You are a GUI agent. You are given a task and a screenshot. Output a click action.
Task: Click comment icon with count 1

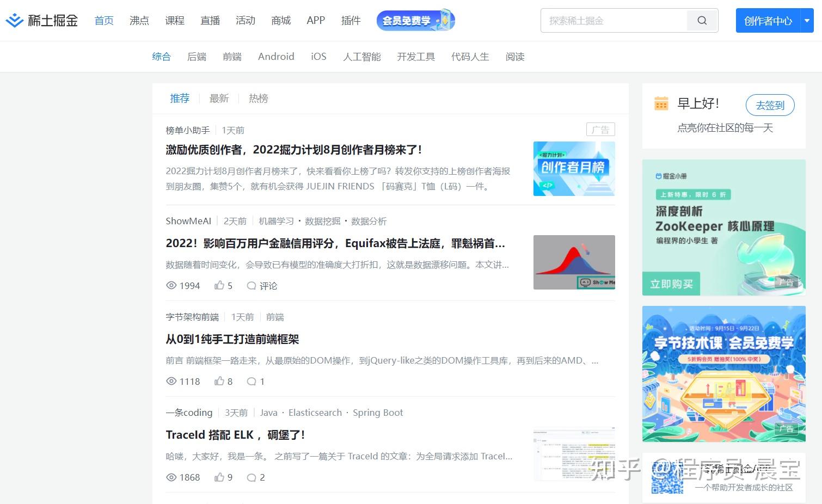tap(251, 381)
